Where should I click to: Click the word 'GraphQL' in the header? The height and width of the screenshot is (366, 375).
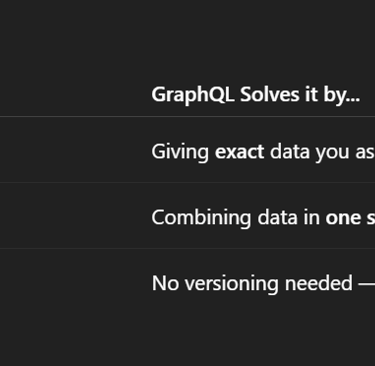coord(193,95)
